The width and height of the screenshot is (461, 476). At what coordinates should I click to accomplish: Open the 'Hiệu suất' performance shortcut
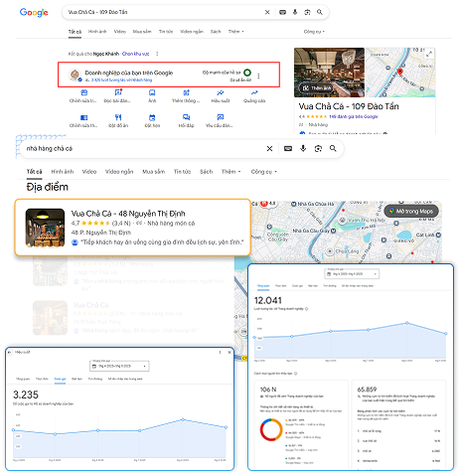click(221, 96)
